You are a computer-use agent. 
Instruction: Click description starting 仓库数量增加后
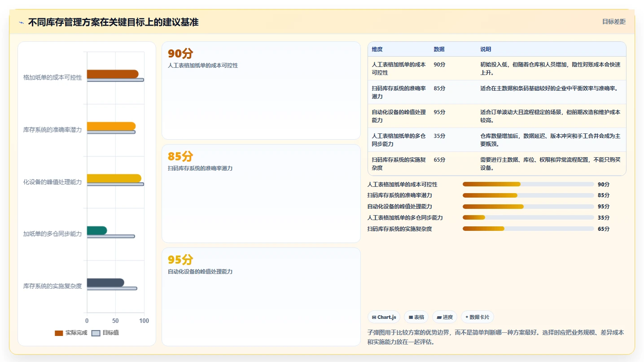point(550,140)
